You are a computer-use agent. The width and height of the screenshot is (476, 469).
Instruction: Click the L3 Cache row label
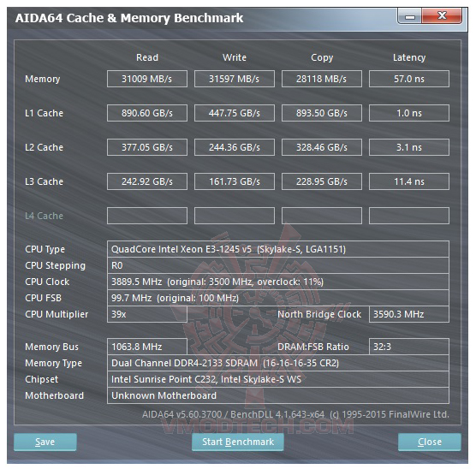click(44, 181)
